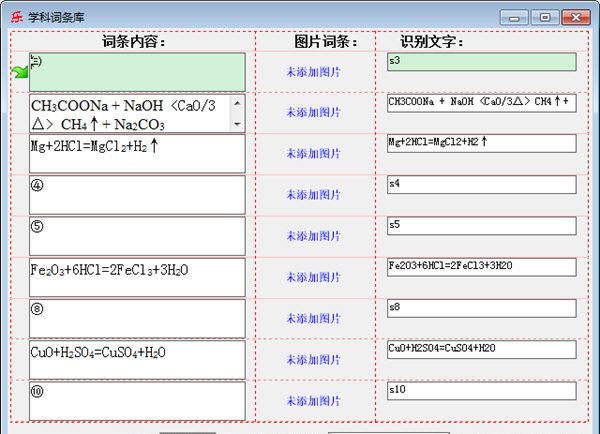Click the red app logo in title bar
Viewport: 600px width, 434px height.
(17, 17)
